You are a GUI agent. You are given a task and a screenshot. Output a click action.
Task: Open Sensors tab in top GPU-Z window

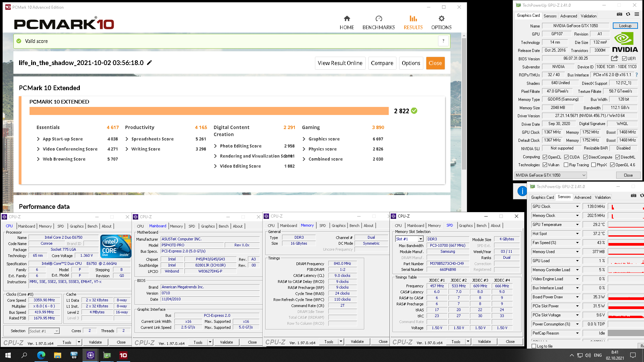pos(550,16)
